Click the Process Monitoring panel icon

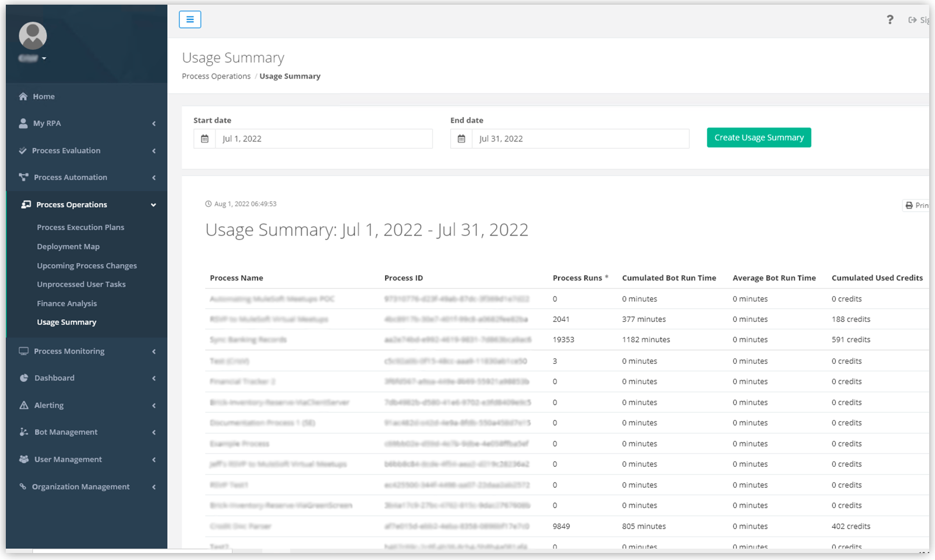point(23,351)
